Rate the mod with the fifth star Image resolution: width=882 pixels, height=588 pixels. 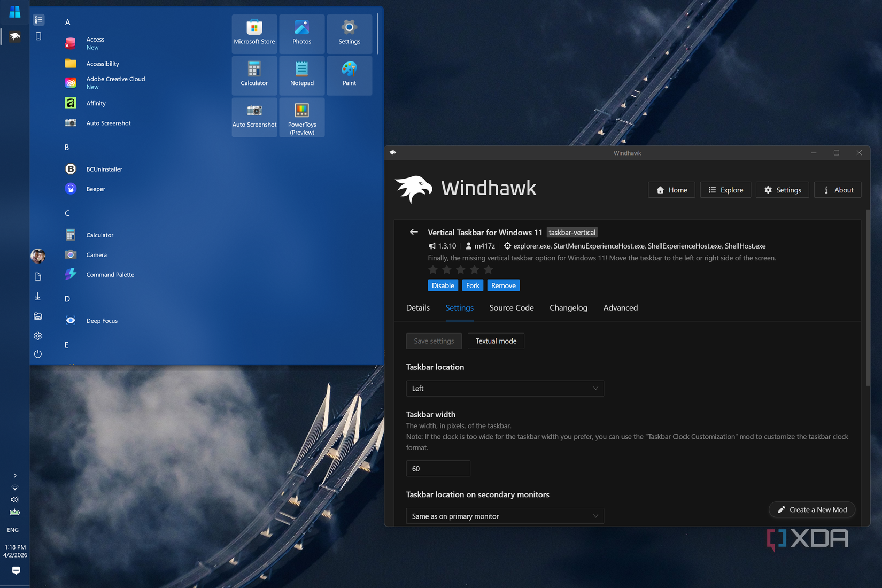[488, 270]
